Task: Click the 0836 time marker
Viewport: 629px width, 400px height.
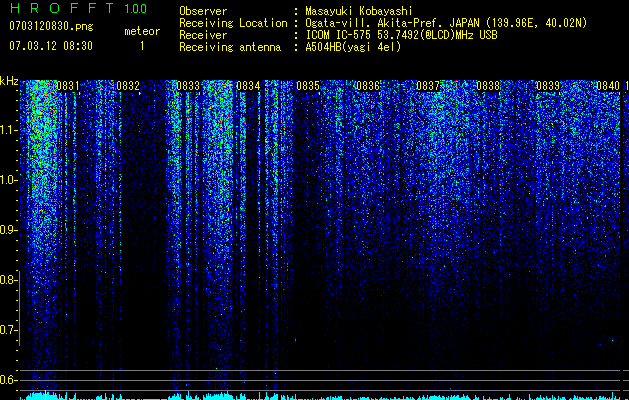Action: [368, 86]
